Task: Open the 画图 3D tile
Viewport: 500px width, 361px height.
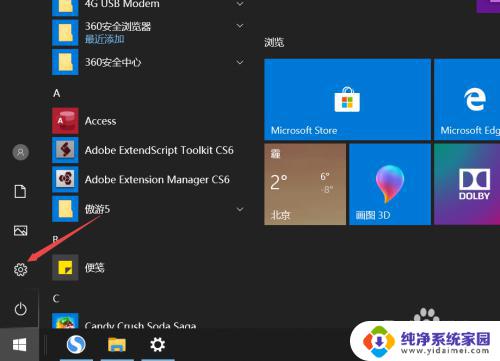Action: pyautogui.click(x=390, y=184)
